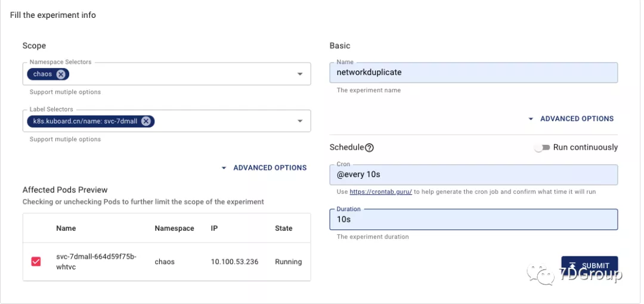Click the Submit button
Image resolution: width=644 pixels, height=304 pixels.
589,266
